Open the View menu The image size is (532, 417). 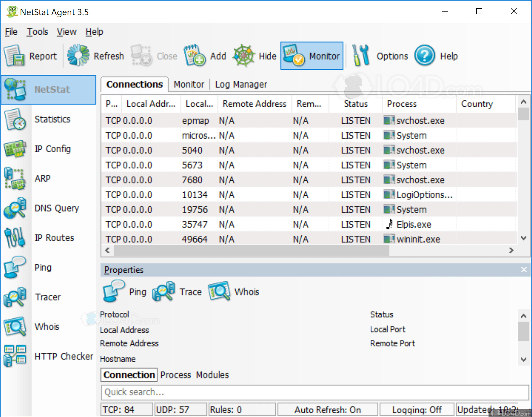click(67, 32)
